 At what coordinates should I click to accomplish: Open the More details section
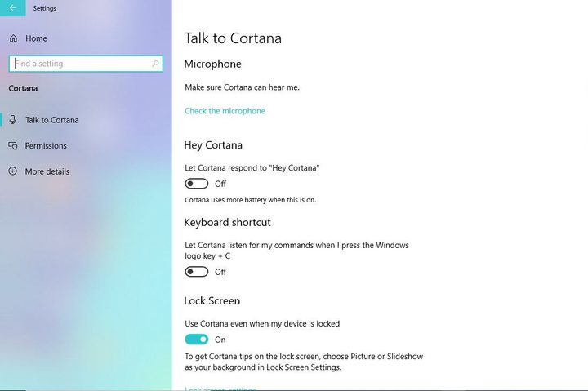pos(47,171)
